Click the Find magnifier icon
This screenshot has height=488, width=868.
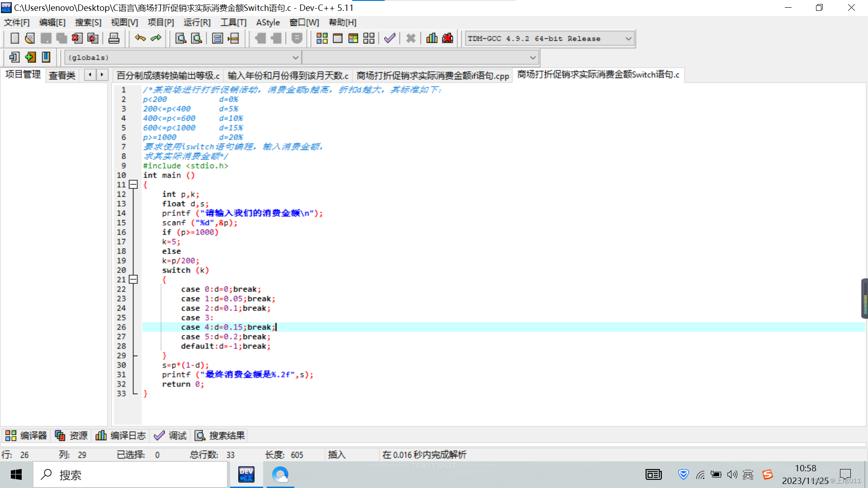tap(181, 38)
